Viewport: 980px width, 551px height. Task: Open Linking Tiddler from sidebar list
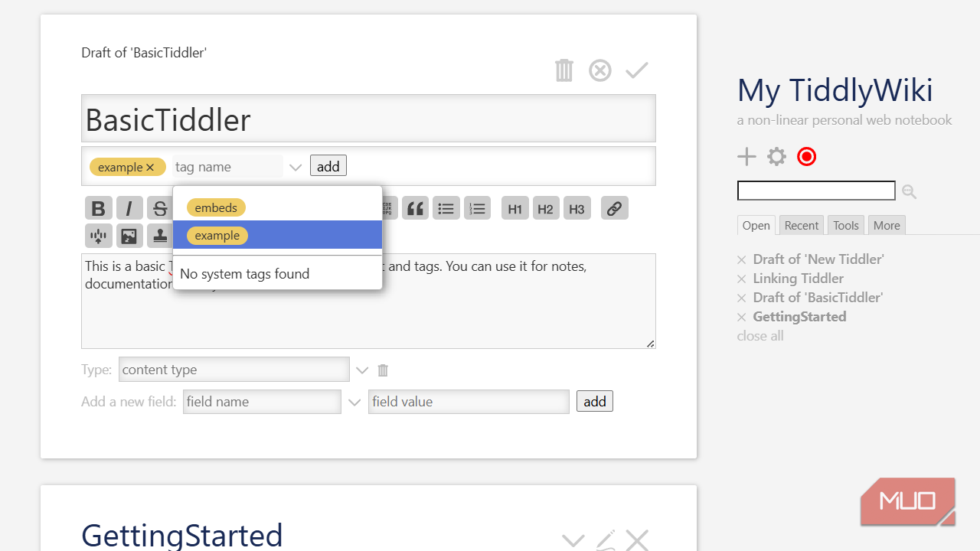[798, 279]
